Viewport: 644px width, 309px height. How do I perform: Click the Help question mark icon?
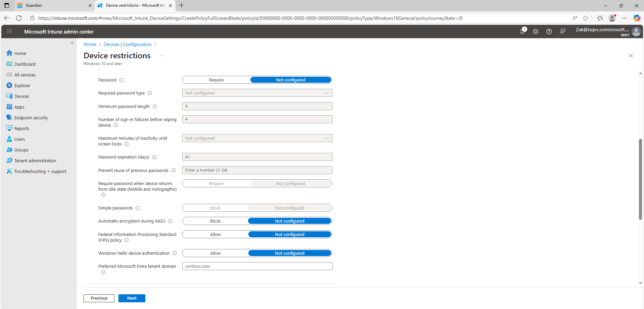tap(549, 32)
